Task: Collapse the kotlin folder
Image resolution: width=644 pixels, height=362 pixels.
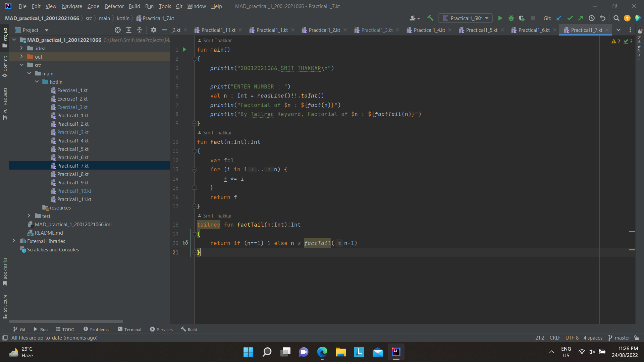Action: (x=37, y=82)
